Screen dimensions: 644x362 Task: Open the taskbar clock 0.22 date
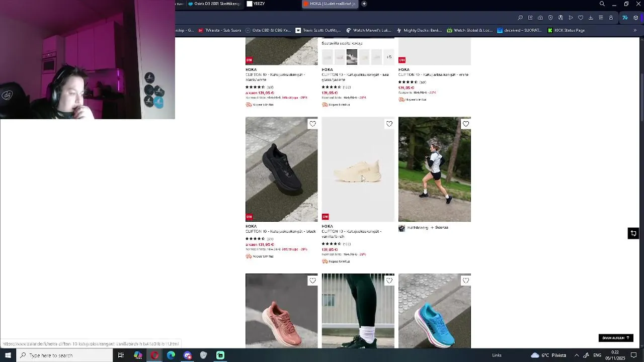pos(615,355)
